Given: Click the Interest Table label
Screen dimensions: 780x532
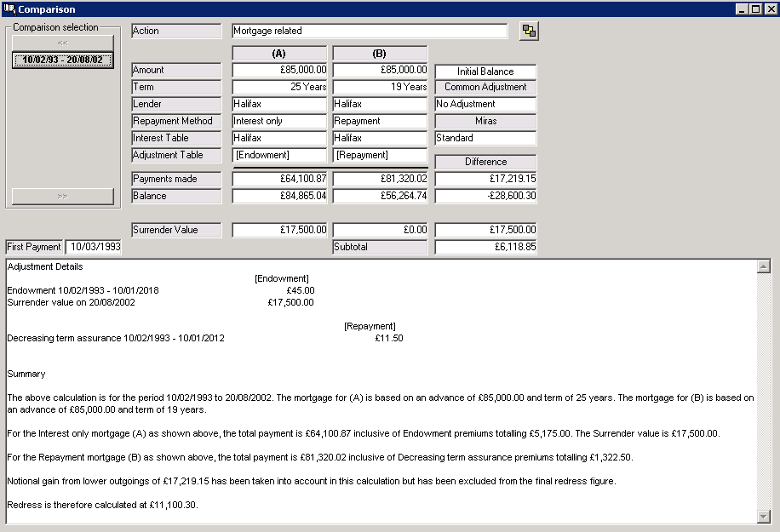Looking at the screenshot, I should 176,138.
